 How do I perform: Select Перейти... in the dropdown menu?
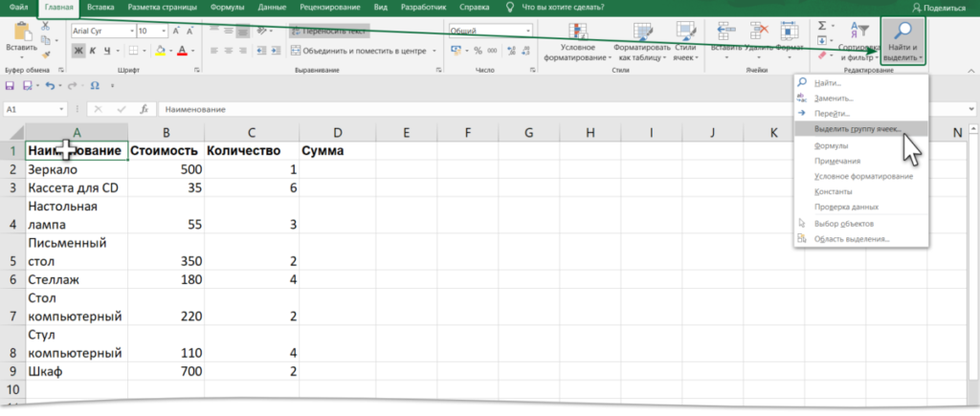861,114
